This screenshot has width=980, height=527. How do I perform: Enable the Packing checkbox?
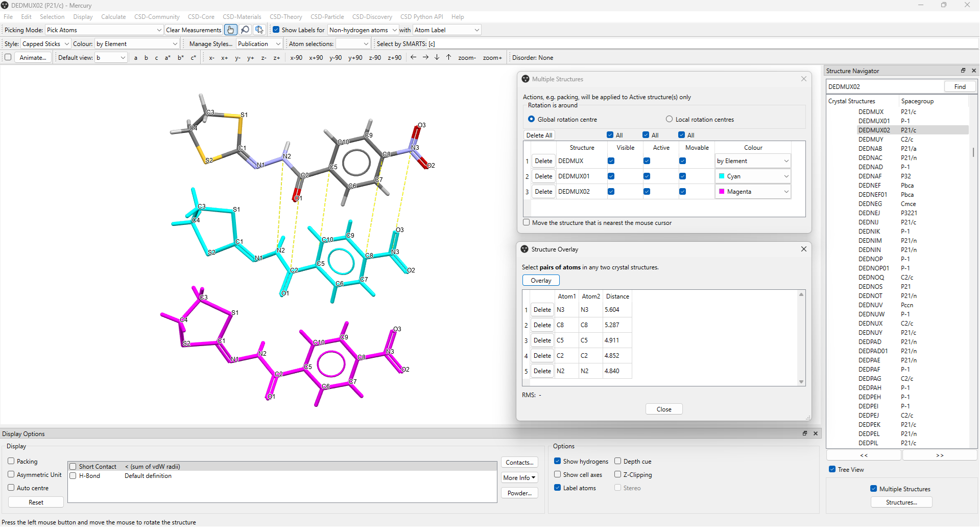point(11,461)
